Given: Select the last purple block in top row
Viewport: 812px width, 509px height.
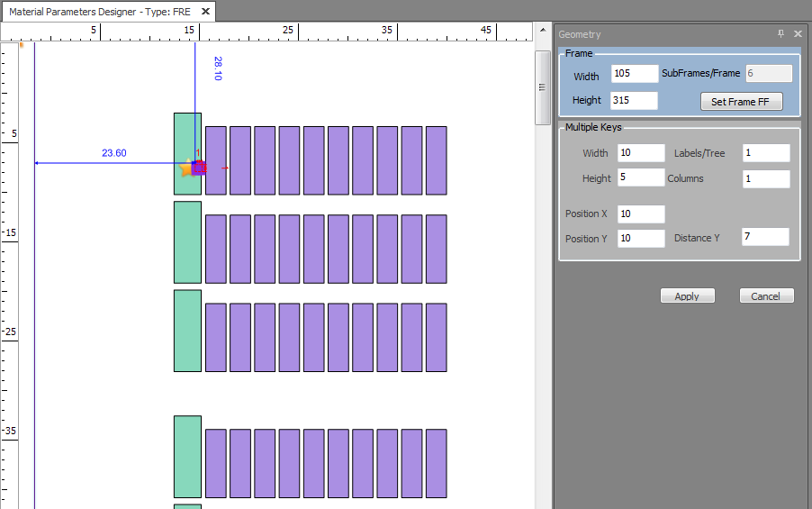Looking at the screenshot, I should (436, 160).
